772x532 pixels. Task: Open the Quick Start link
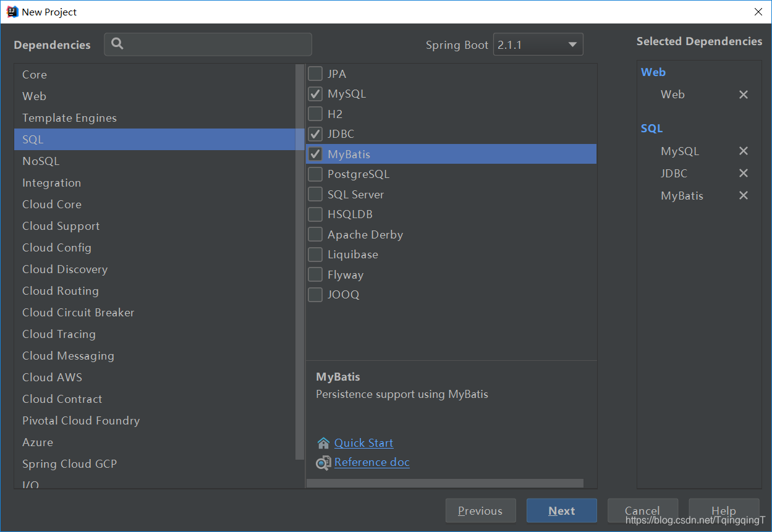pos(363,443)
